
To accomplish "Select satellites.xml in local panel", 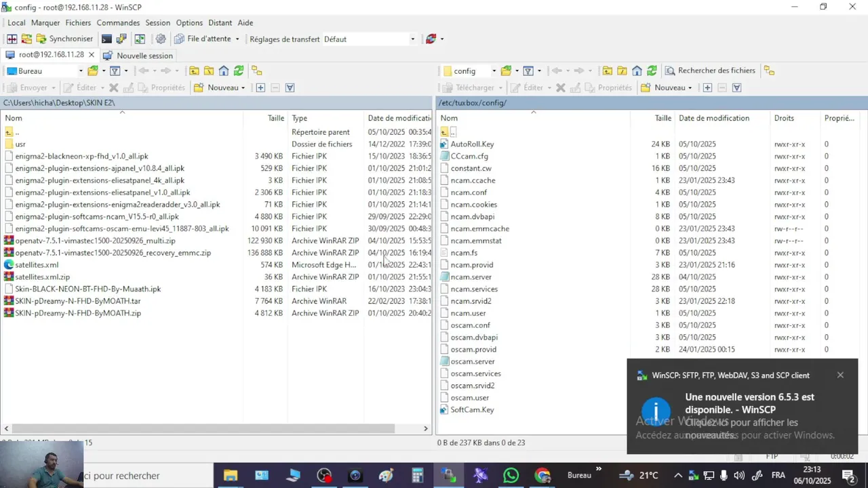I will point(37,265).
